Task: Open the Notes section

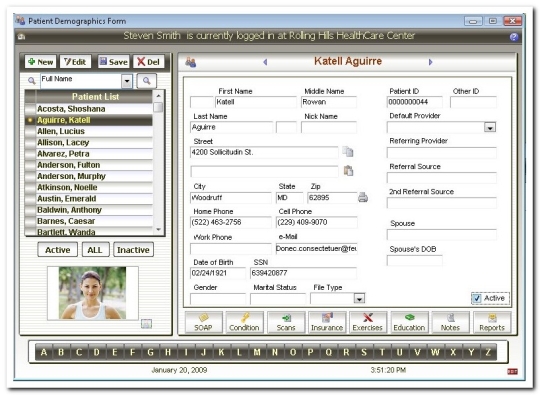Action: click(x=450, y=323)
